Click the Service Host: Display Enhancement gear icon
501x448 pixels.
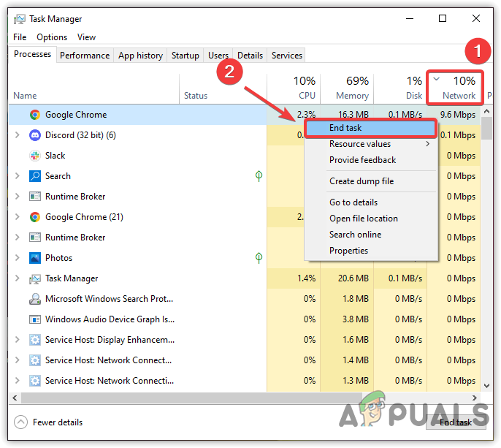[x=35, y=340]
